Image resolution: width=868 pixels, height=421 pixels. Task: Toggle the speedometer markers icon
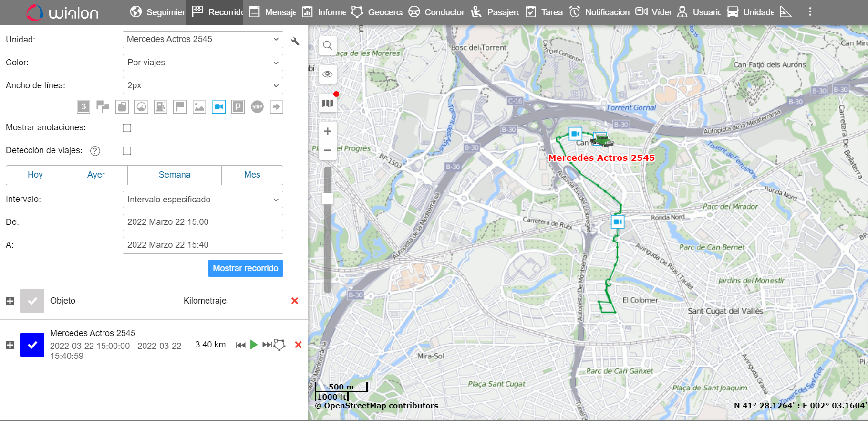141,106
